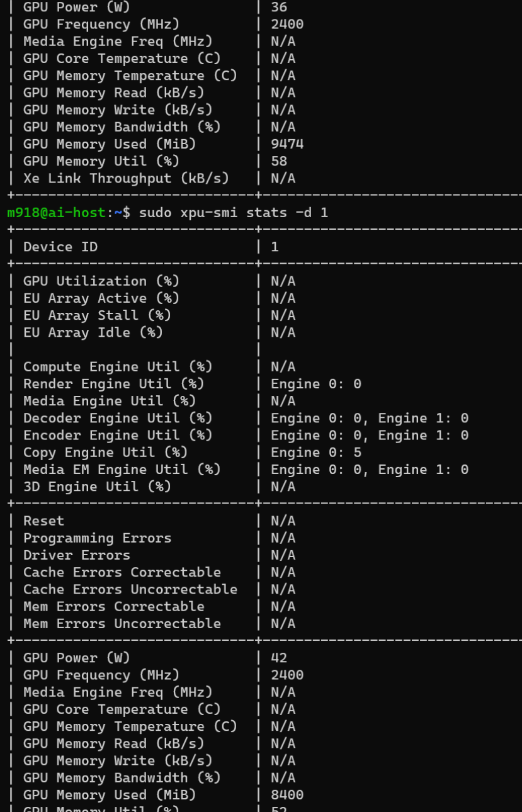
Task: Click the 'EU Array Stall (%)' label
Action: pos(97,315)
